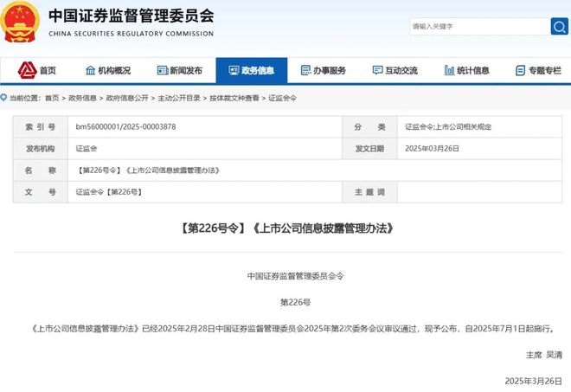The image size is (571, 392).
Task: Click the signature 主席 吴清
Action: tap(544, 355)
